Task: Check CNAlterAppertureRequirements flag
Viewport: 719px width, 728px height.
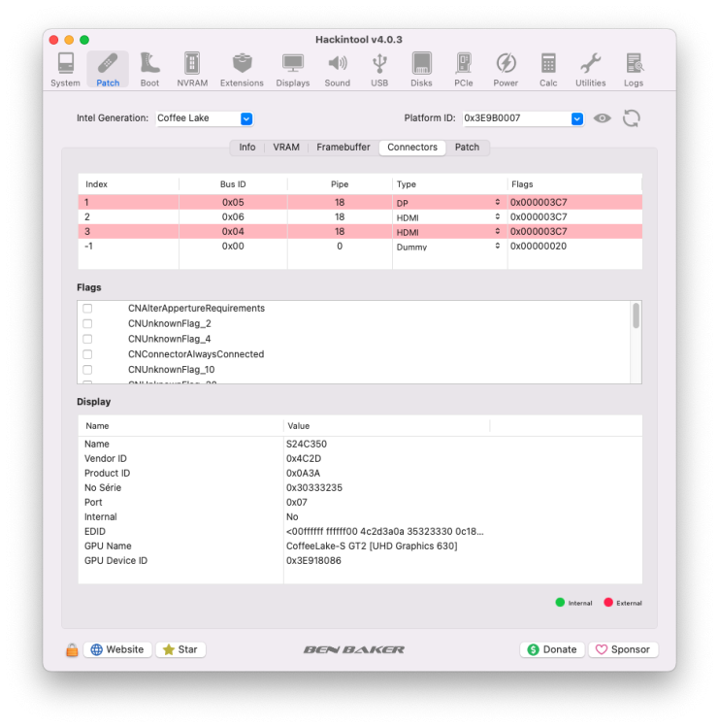Action: pos(87,309)
